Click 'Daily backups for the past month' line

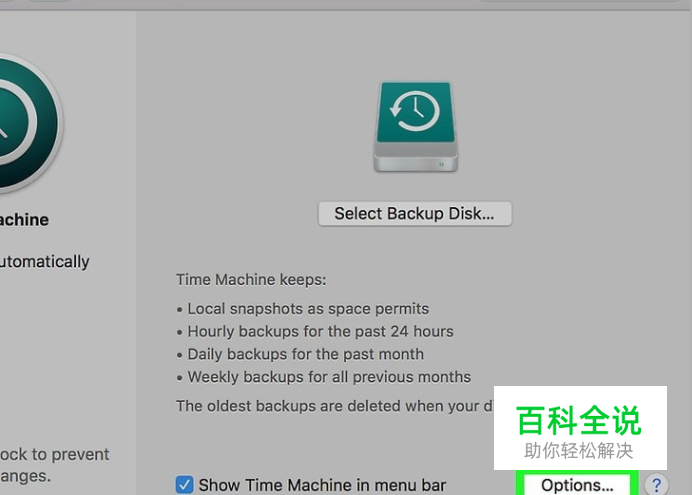pyautogui.click(x=305, y=354)
